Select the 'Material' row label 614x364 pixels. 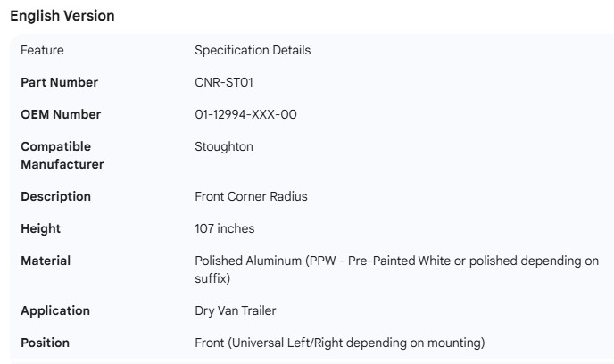pyautogui.click(x=46, y=261)
